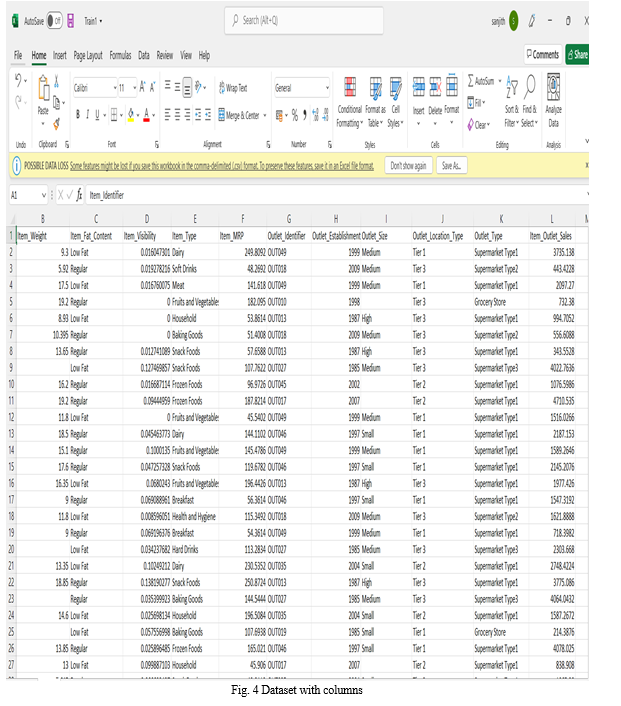Click the data loss warning link text

point(222,166)
